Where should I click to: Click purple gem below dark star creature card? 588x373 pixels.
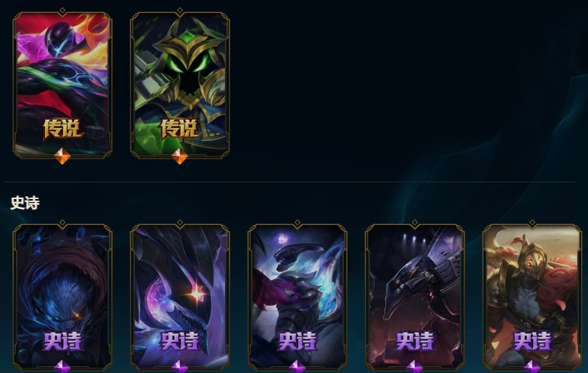pos(180,367)
